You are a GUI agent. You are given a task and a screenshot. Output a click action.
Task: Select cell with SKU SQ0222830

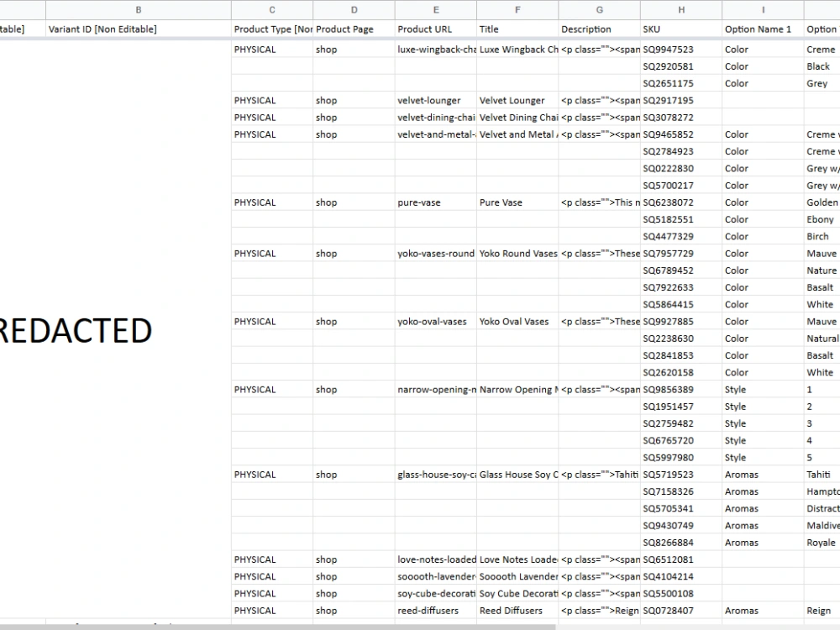[681, 169]
